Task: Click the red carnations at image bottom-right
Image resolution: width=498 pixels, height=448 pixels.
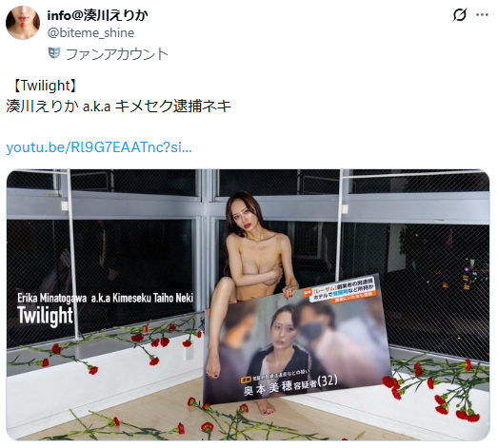Action: pyautogui.click(x=438, y=391)
